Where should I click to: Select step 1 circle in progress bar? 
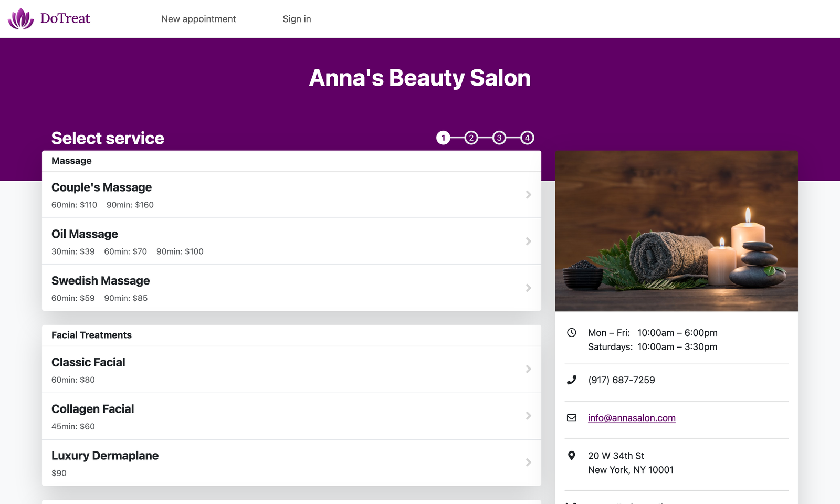[x=444, y=138]
